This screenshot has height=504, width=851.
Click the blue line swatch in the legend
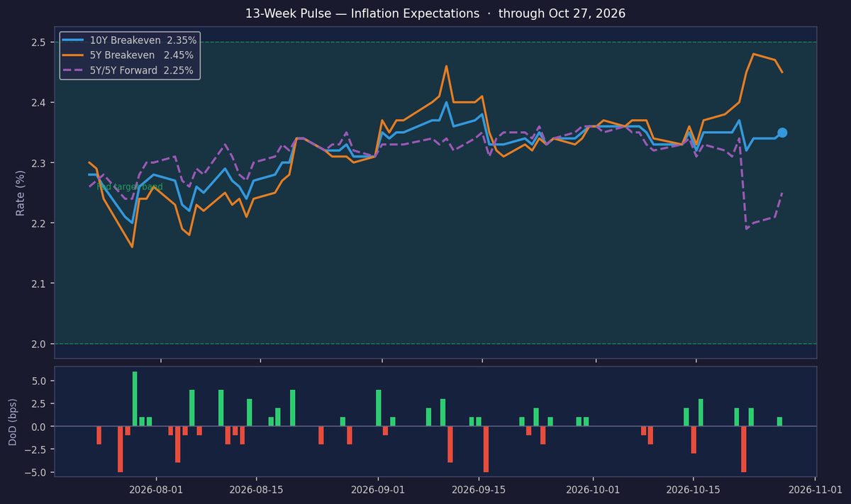[x=74, y=41]
